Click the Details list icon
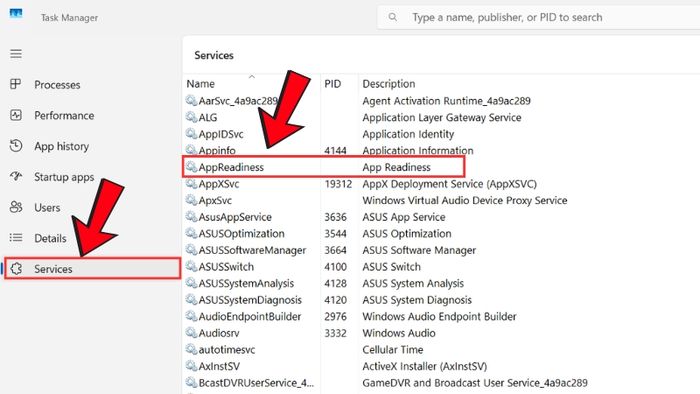This screenshot has width=700, height=394. tap(16, 238)
